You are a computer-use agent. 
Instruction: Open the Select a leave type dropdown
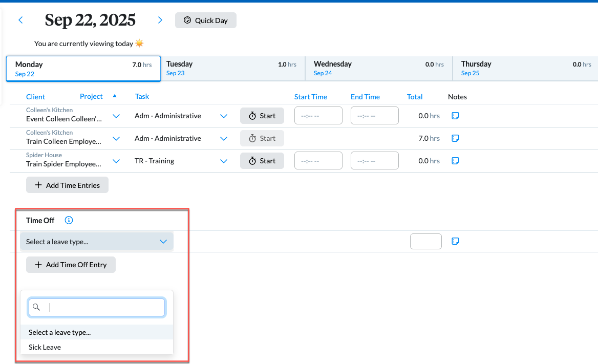click(x=96, y=242)
